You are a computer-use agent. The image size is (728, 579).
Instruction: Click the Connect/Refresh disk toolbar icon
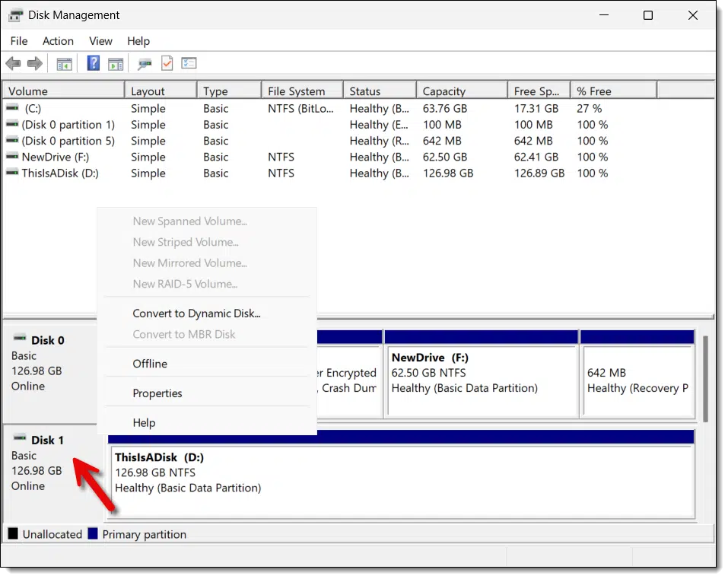[145, 64]
